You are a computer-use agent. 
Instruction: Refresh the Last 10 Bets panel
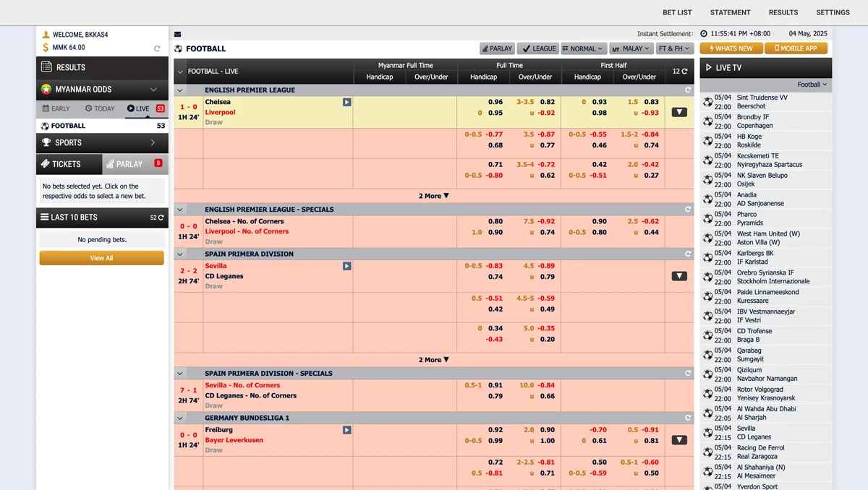pyautogui.click(x=157, y=218)
